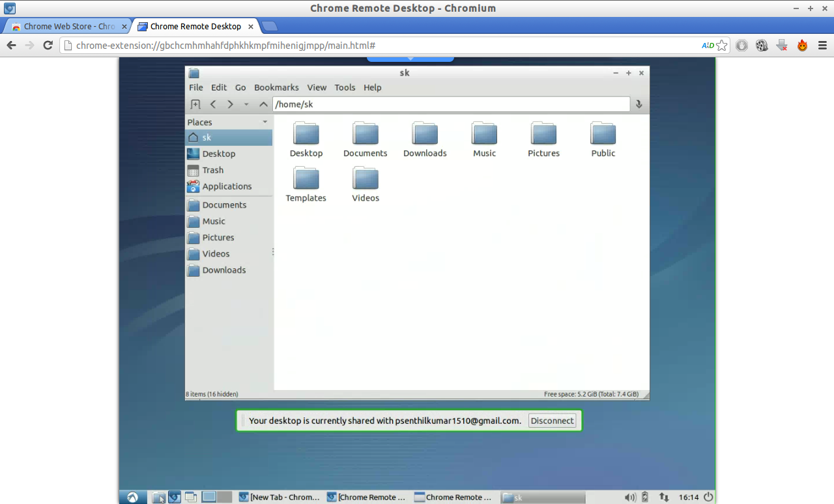Open the View menu
The width and height of the screenshot is (834, 504).
click(317, 87)
